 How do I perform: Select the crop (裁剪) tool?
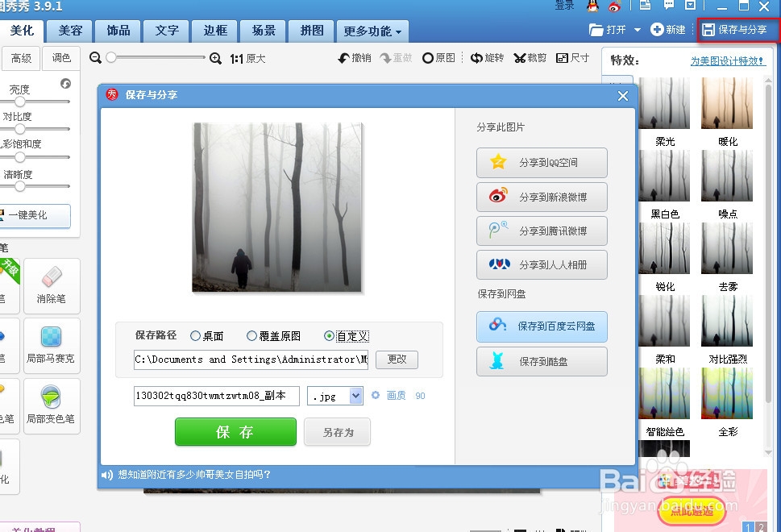tap(530, 58)
